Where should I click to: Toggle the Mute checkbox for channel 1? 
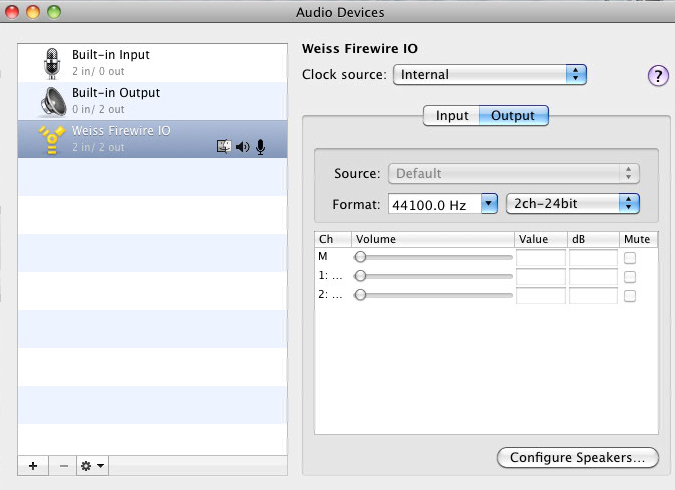click(630, 277)
